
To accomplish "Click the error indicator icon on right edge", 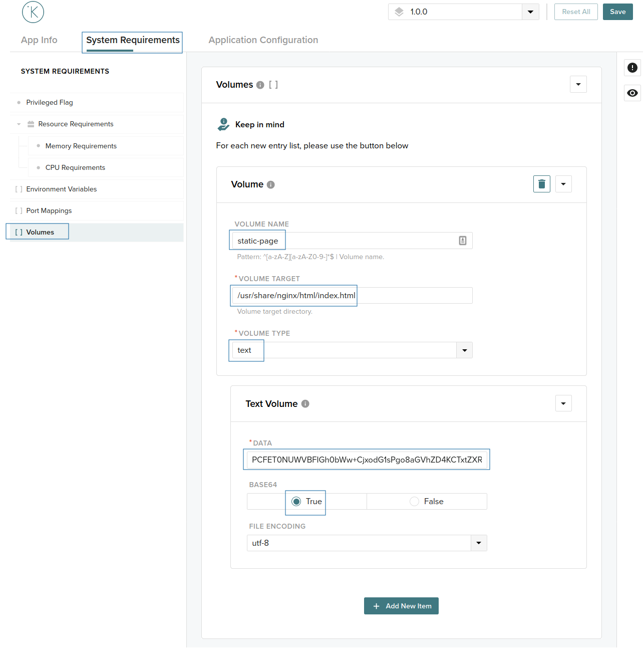I will [x=632, y=67].
